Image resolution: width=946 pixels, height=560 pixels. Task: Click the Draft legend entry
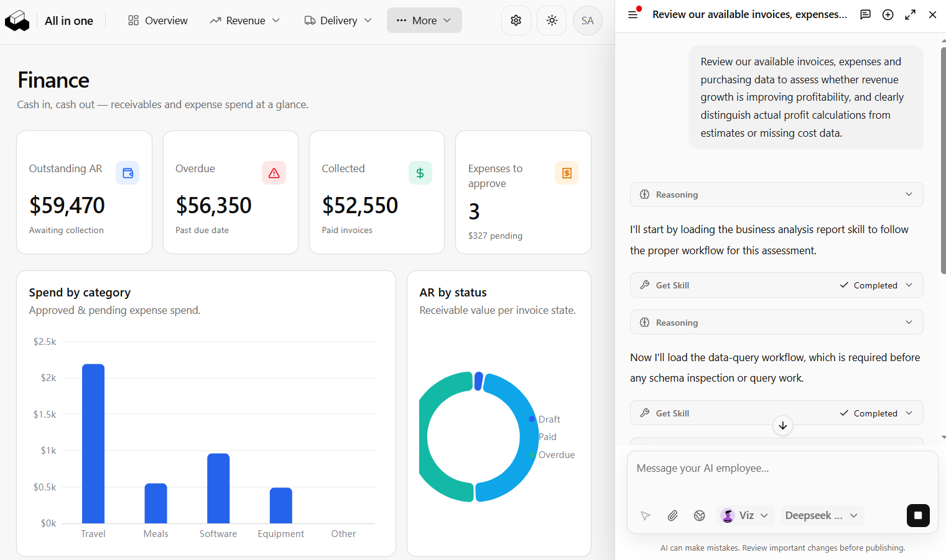click(545, 420)
